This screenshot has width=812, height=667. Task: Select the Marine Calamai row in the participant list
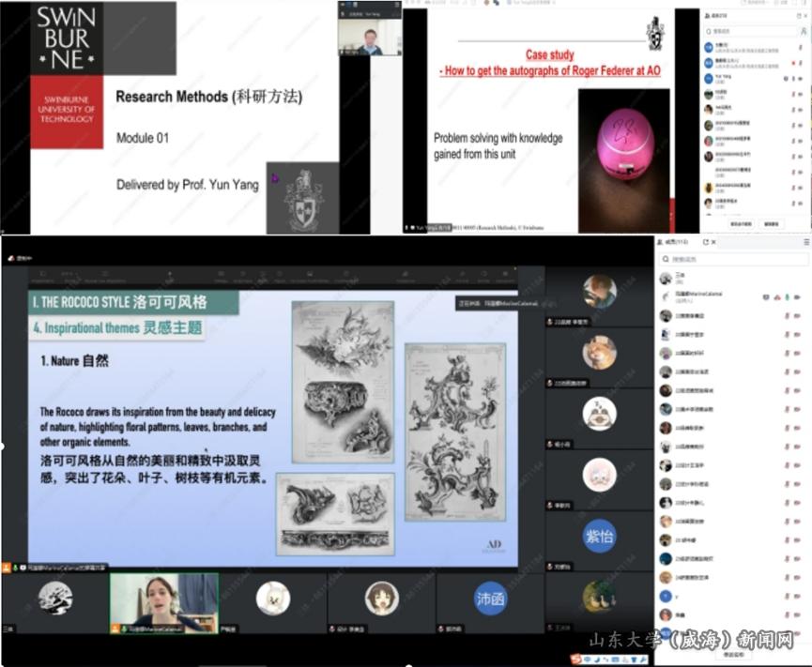pos(733,296)
